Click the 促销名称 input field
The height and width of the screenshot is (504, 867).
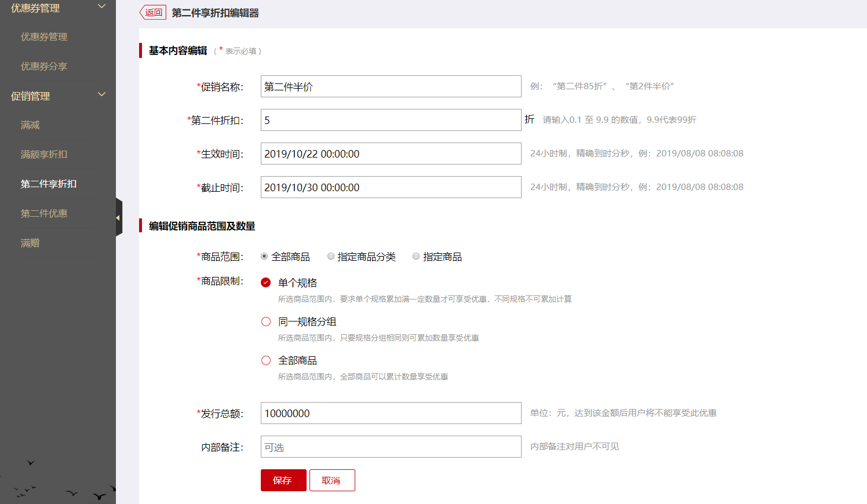[x=391, y=86]
